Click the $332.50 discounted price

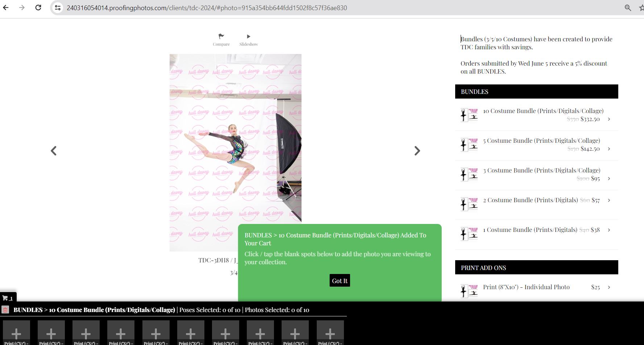[x=590, y=119]
